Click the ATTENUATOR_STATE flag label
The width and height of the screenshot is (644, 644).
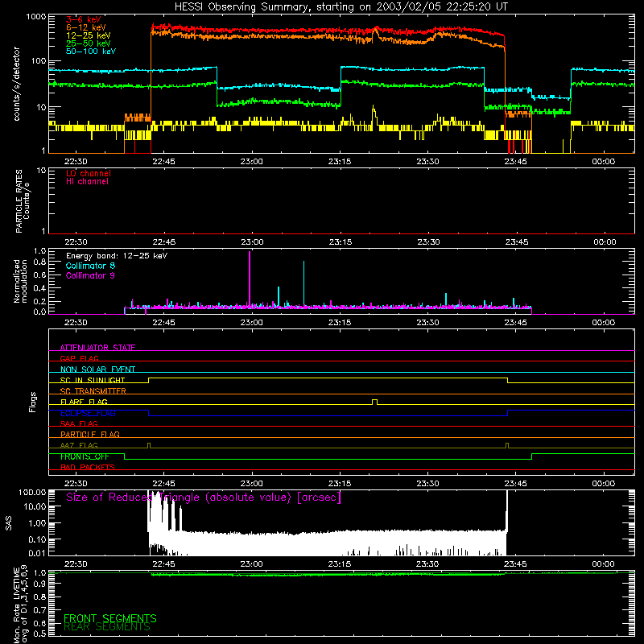pyautogui.click(x=97, y=348)
